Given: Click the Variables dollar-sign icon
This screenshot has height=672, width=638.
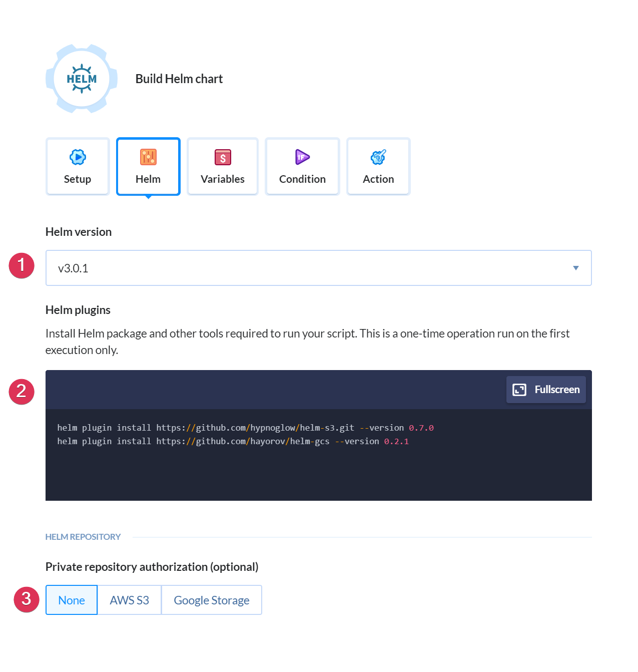Looking at the screenshot, I should pos(223,157).
